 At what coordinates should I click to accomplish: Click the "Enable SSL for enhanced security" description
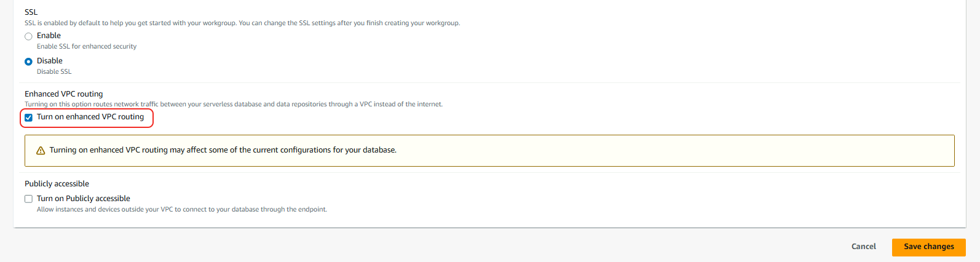[x=87, y=46]
